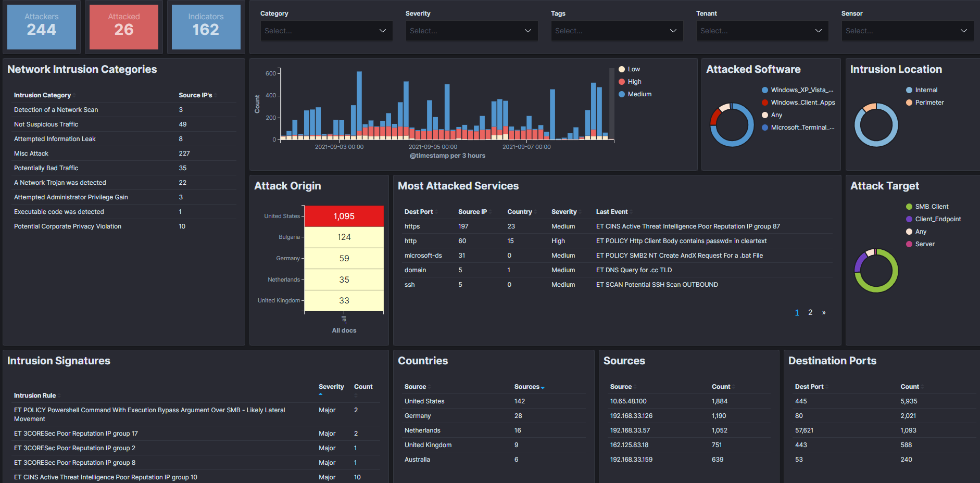Viewport: 980px width, 483px height.
Task: Click the All docs filter icon under heatmap
Action: (344, 319)
